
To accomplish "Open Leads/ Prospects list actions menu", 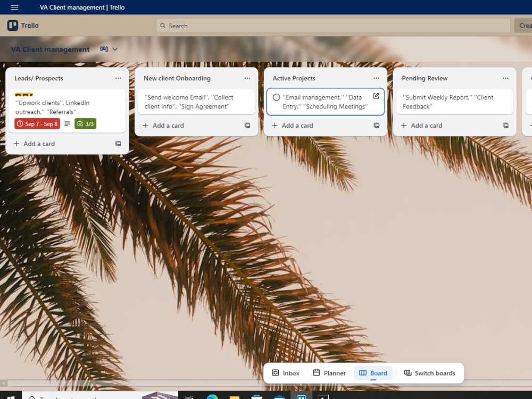I will (118, 78).
